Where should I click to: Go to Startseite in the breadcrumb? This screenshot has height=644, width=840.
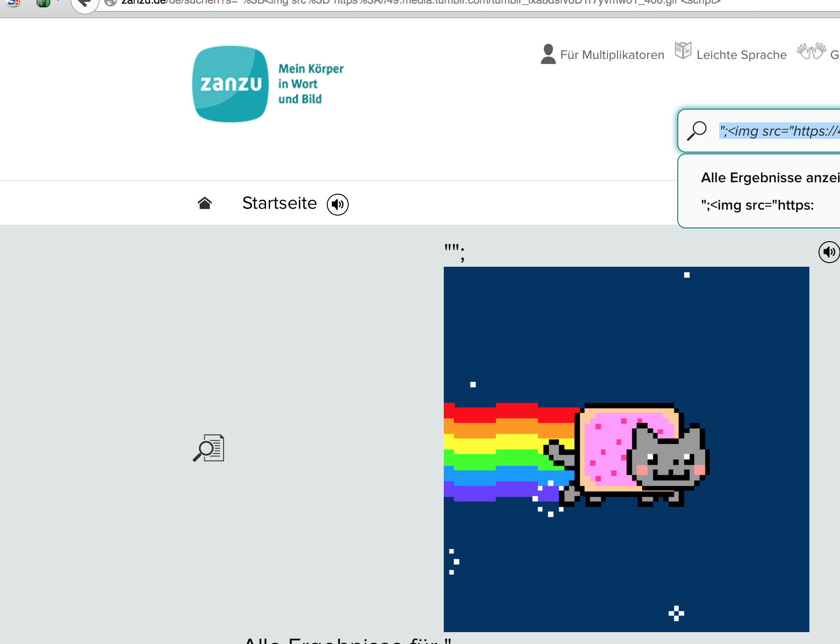pyautogui.click(x=279, y=203)
